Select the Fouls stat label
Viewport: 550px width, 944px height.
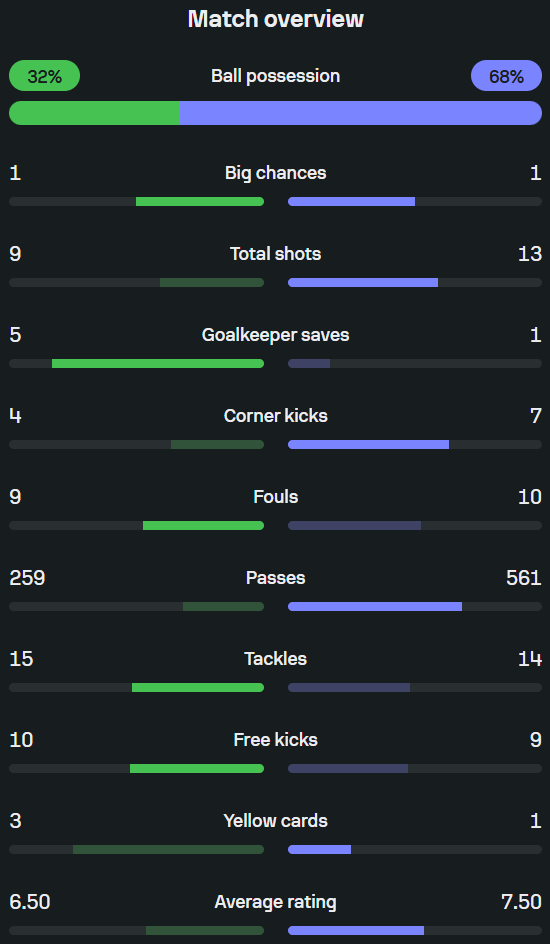coord(276,497)
